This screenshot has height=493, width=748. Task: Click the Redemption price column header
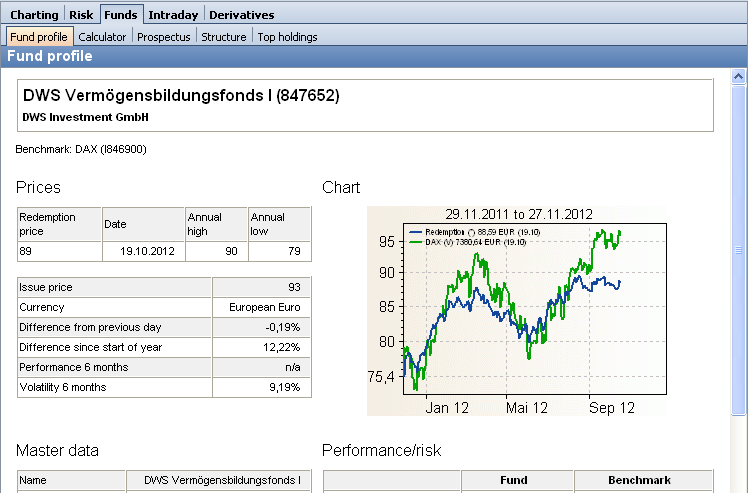pyautogui.click(x=59, y=224)
